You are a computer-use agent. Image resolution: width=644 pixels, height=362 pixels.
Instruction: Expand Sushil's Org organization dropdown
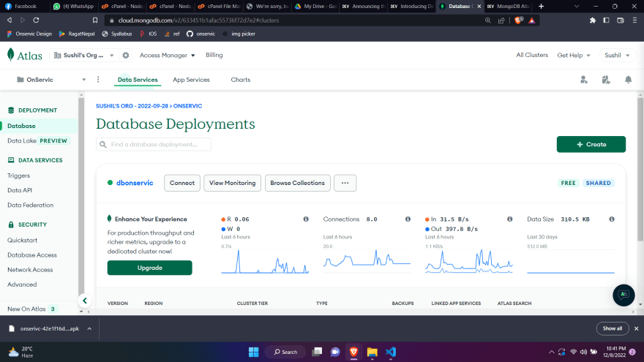[83, 56]
